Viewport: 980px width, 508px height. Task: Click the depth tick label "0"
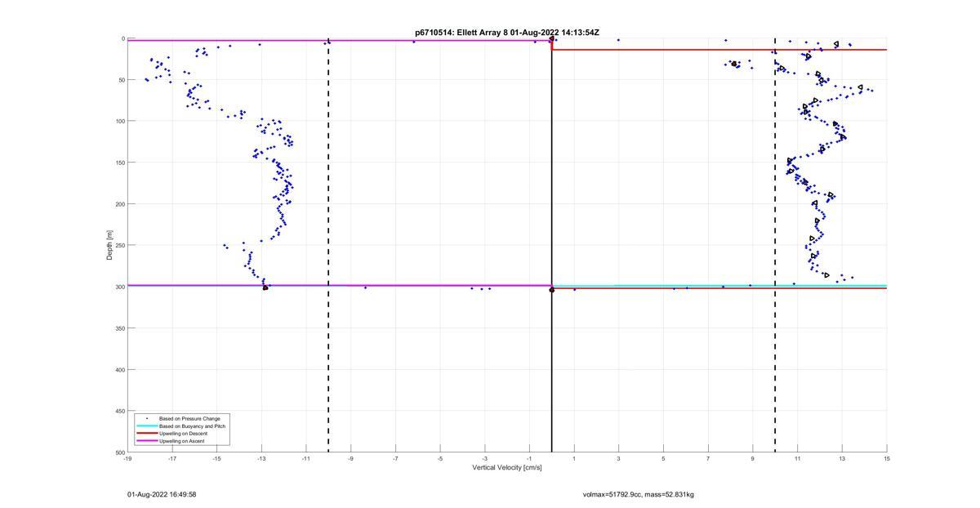pos(123,38)
